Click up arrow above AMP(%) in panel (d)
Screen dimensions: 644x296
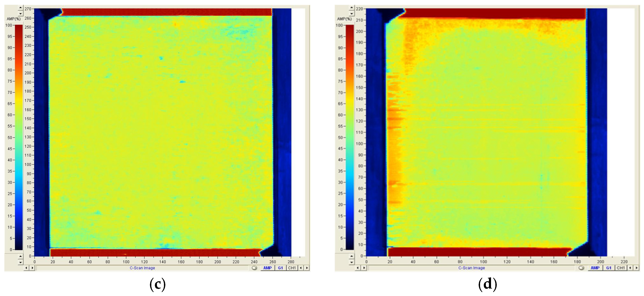(351, 8)
